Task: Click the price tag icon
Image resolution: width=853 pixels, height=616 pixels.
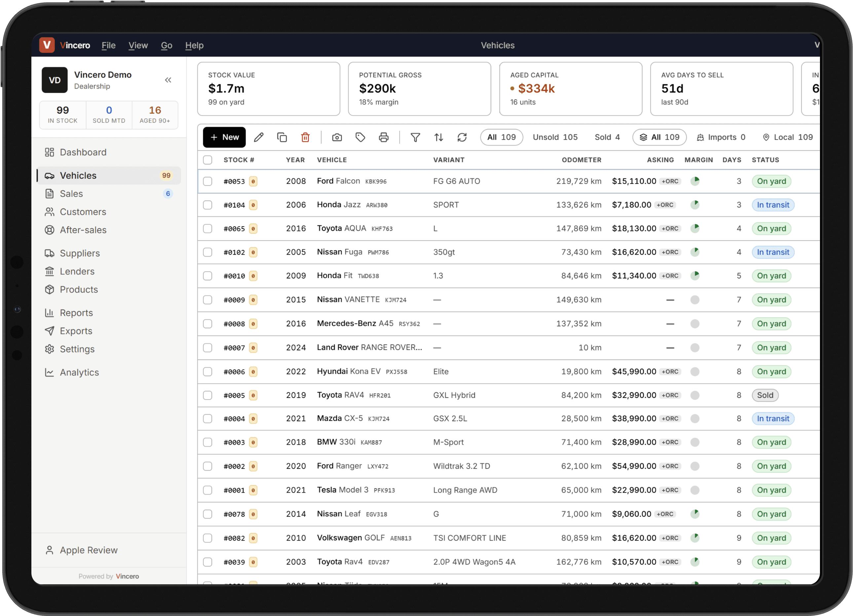Action: point(360,137)
